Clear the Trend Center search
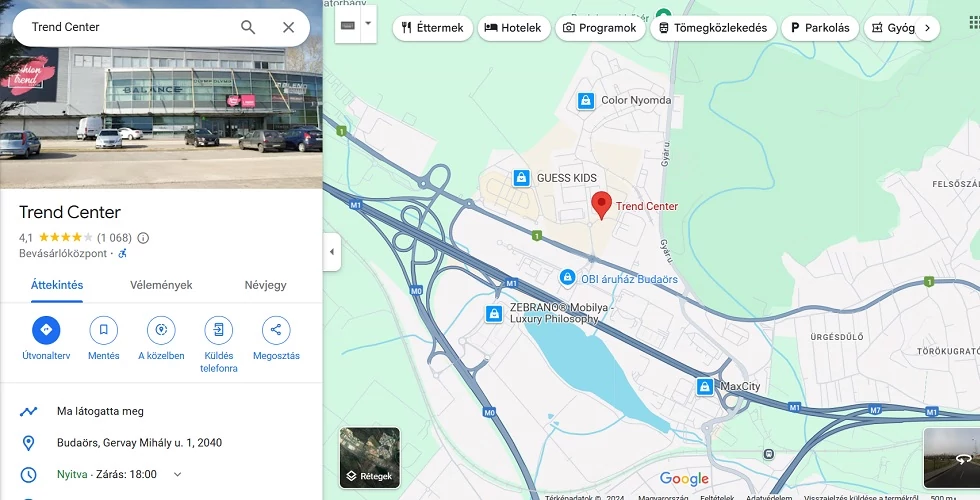The width and height of the screenshot is (980, 500). tap(288, 27)
